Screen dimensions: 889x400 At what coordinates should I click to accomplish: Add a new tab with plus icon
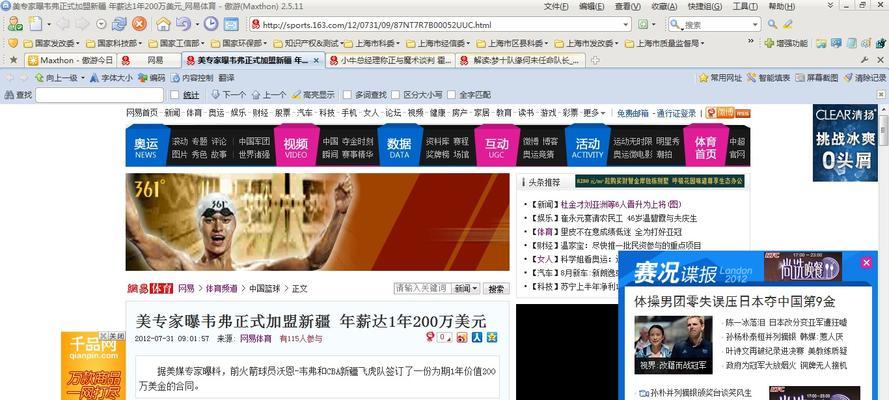595,60
